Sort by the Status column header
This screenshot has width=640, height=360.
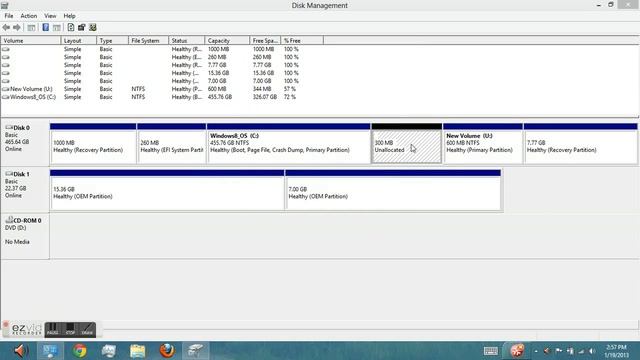pyautogui.click(x=187, y=41)
